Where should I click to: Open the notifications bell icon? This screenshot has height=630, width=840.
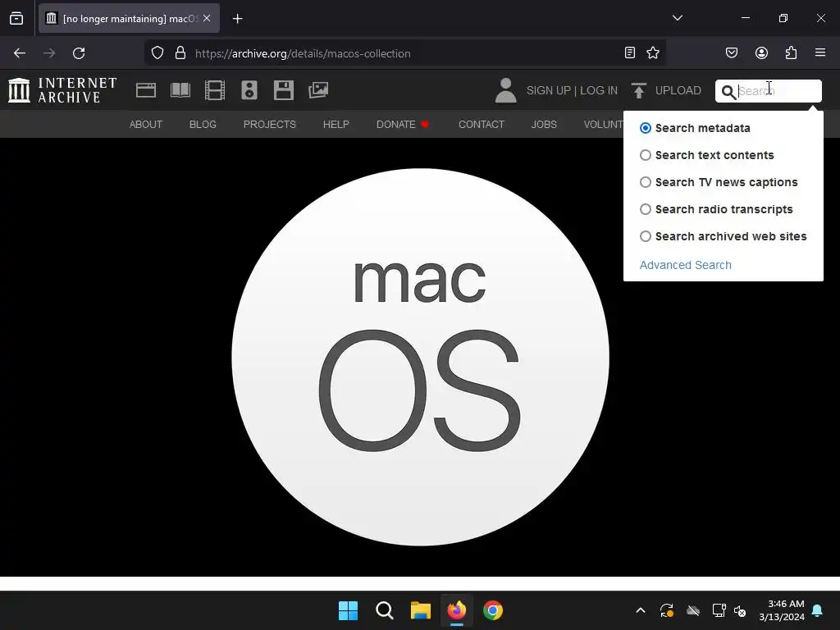pyautogui.click(x=818, y=610)
